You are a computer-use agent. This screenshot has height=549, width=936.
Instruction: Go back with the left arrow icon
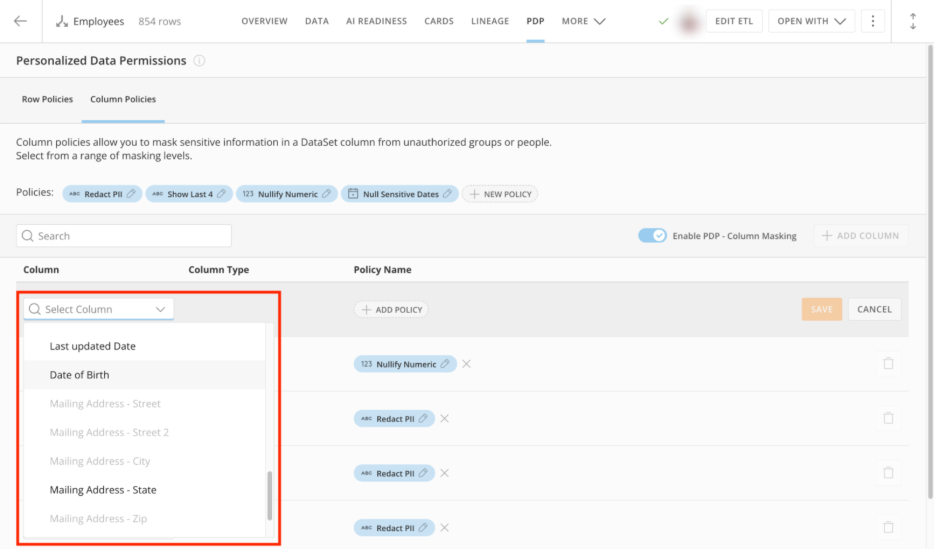pos(20,21)
